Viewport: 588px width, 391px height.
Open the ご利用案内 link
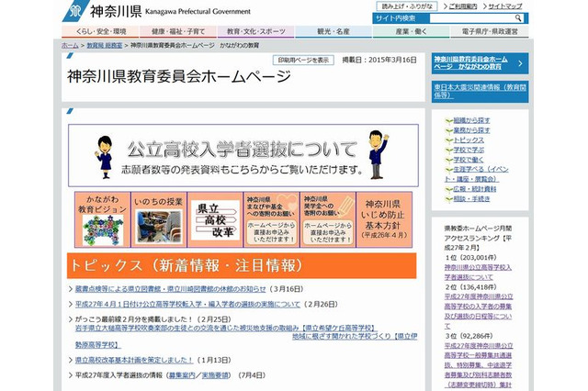(x=463, y=6)
